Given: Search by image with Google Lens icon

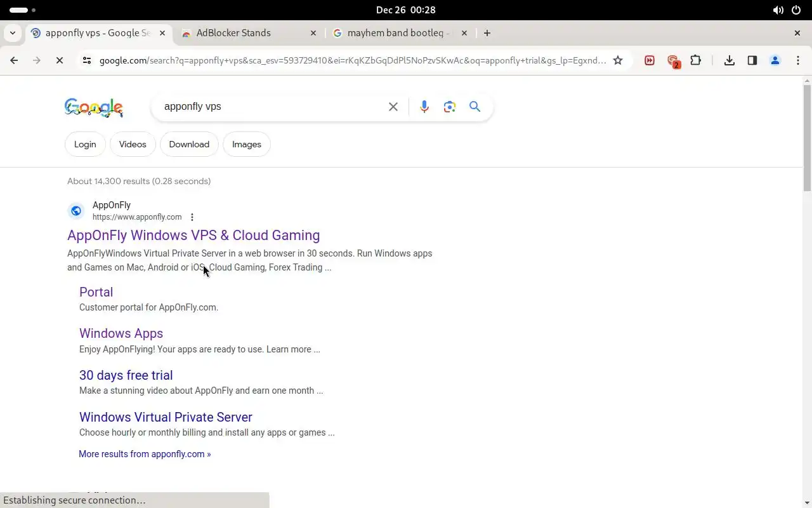Looking at the screenshot, I should [x=450, y=107].
